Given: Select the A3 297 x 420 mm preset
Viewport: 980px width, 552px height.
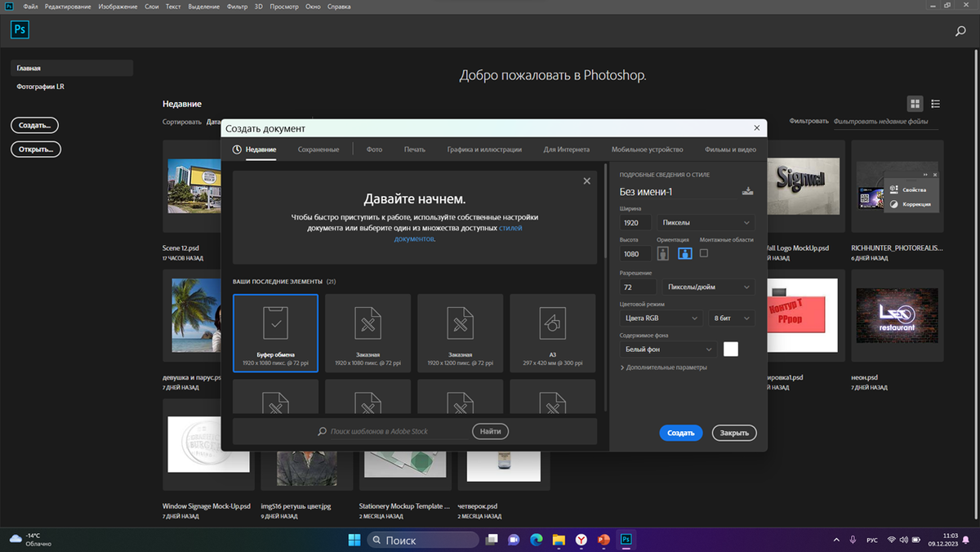Looking at the screenshot, I should click(x=553, y=333).
